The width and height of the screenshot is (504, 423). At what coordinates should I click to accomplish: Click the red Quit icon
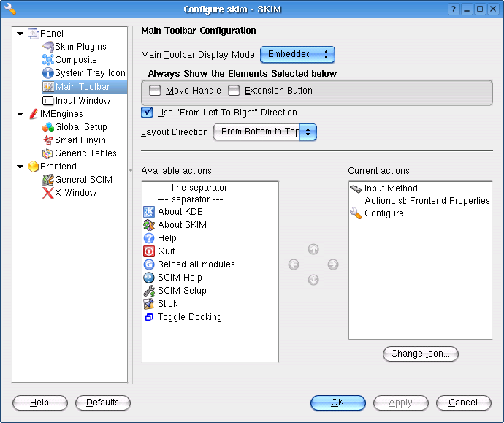149,251
